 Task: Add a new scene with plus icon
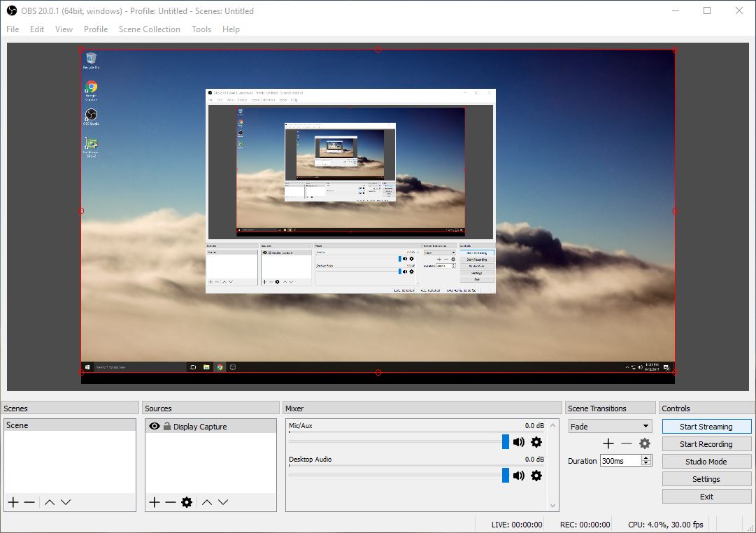13,502
